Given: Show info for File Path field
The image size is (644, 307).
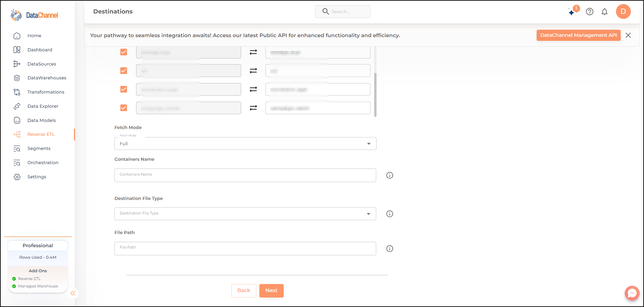Looking at the screenshot, I should 390,249.
